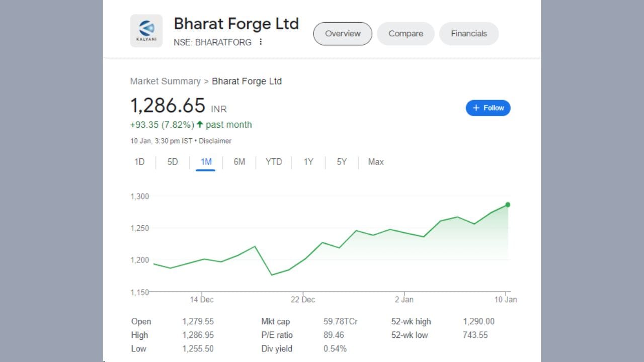Switch chart to YTD range

274,162
